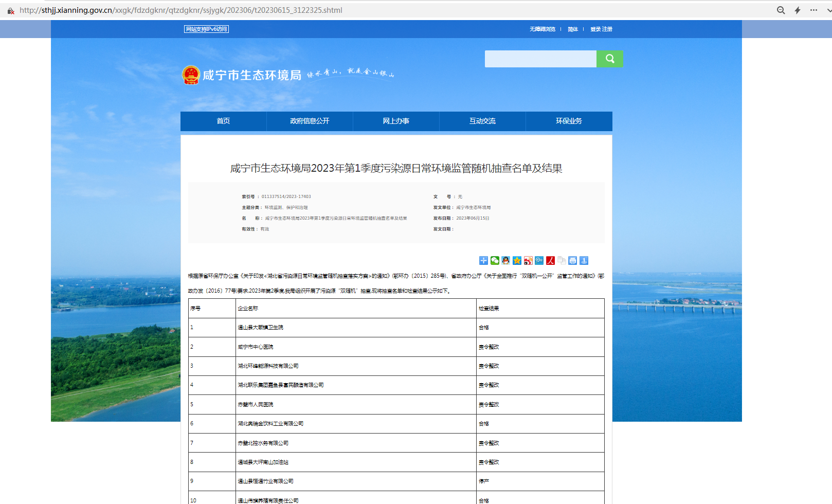Click the lightning bolt speed mode icon
832x504 pixels.
pyautogui.click(x=798, y=10)
